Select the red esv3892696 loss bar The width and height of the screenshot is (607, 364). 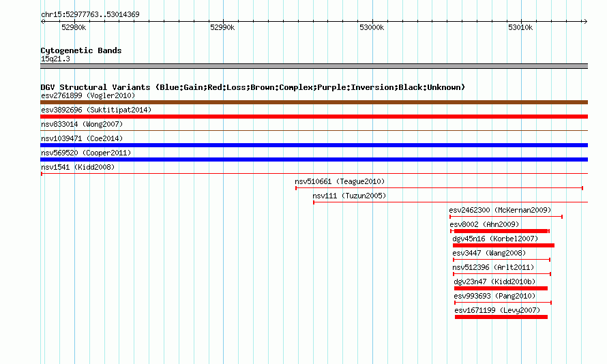point(314,117)
